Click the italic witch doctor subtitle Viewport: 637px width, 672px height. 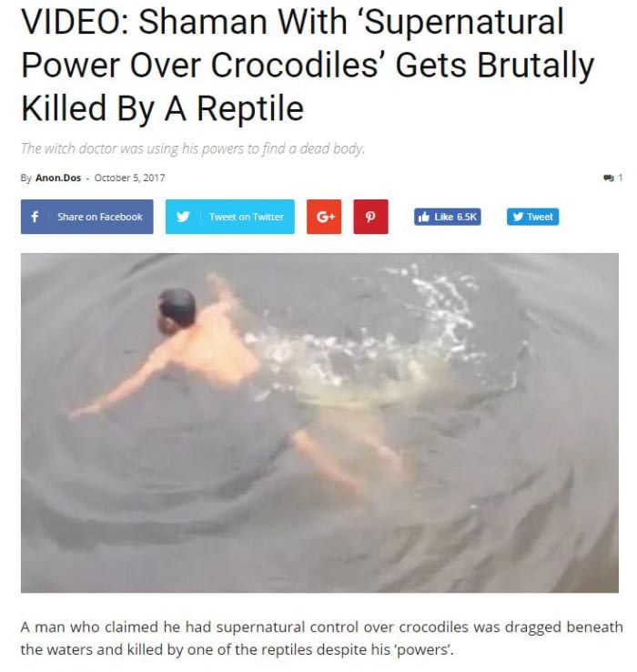[193, 148]
